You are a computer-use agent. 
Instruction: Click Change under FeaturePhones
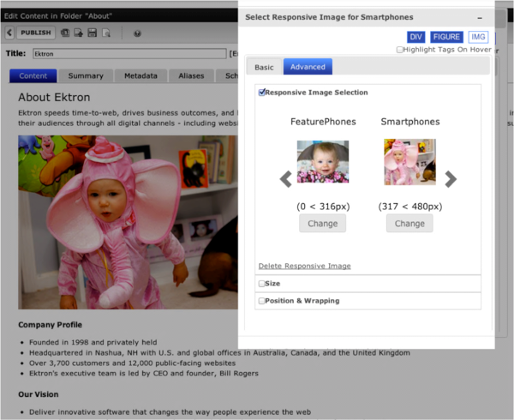323,224
